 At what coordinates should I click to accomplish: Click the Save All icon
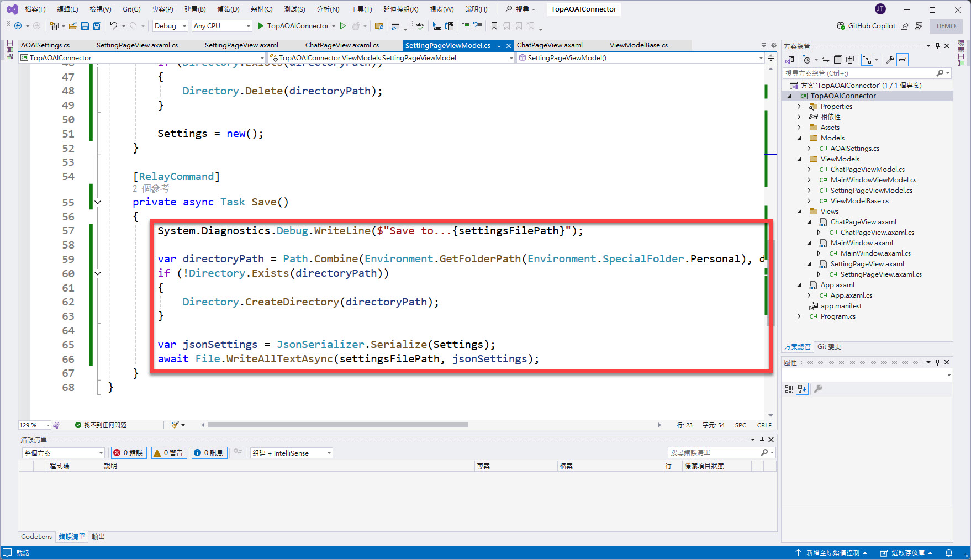(x=97, y=26)
